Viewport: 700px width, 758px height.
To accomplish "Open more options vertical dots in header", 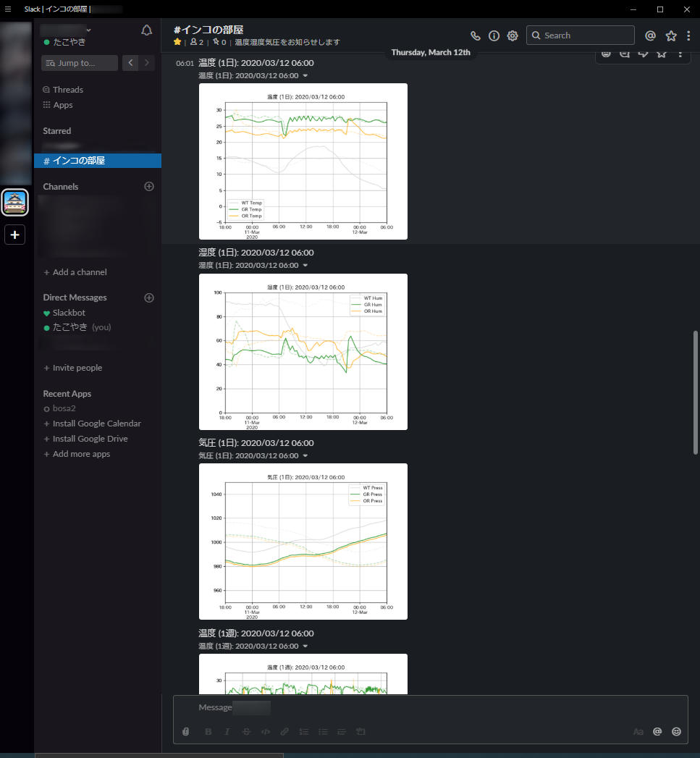I will [688, 35].
